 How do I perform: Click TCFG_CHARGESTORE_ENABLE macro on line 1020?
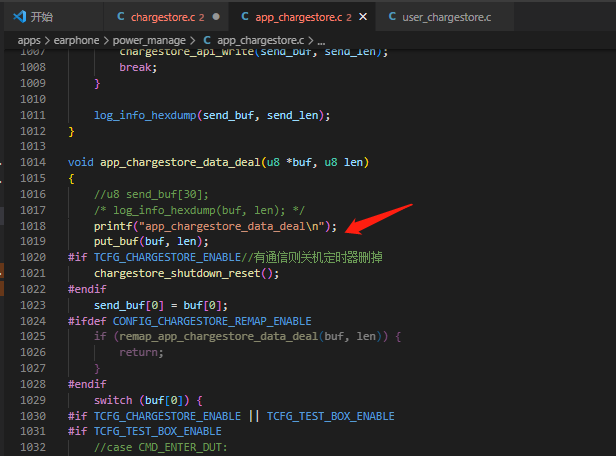tap(167, 257)
